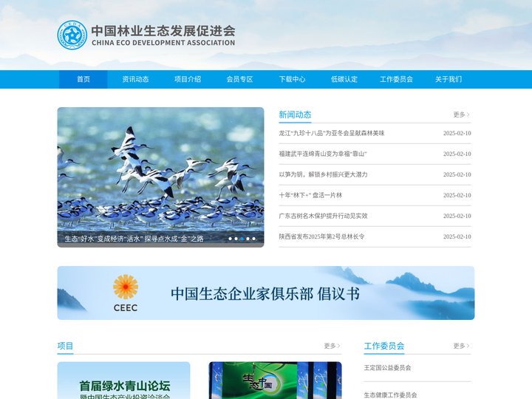Open news 福建武平连绵青山变为幸福“靠山”
This screenshot has height=399, width=532.
pos(323,154)
